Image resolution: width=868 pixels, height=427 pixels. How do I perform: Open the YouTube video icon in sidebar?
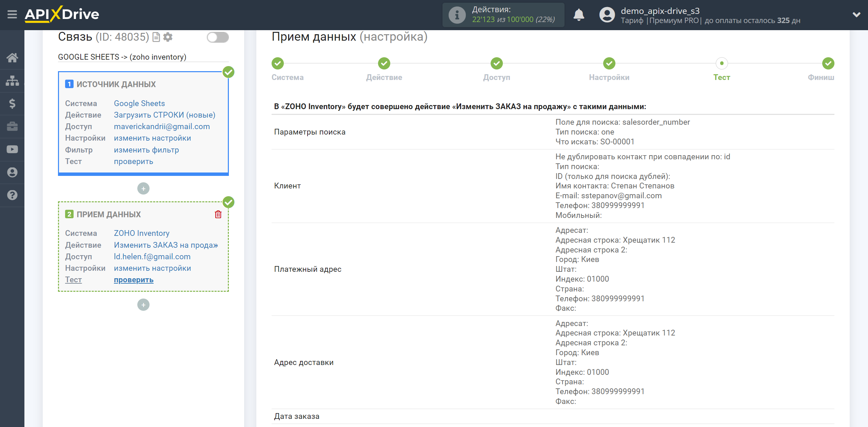click(x=12, y=149)
